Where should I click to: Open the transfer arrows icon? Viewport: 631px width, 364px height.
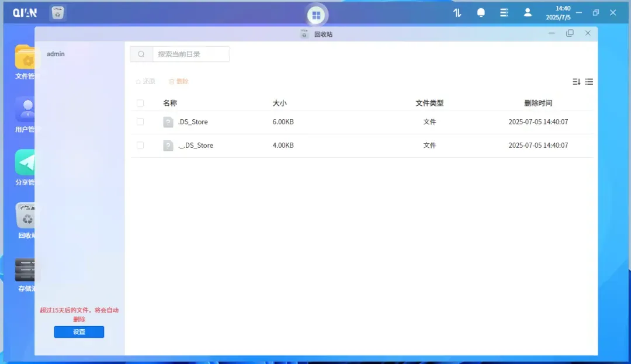coord(457,13)
